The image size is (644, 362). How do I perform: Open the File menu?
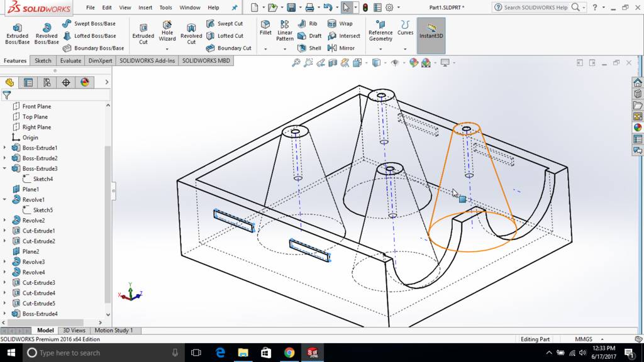91,8
